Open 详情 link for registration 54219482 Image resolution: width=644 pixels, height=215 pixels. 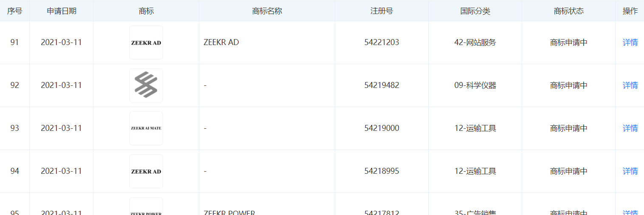630,85
